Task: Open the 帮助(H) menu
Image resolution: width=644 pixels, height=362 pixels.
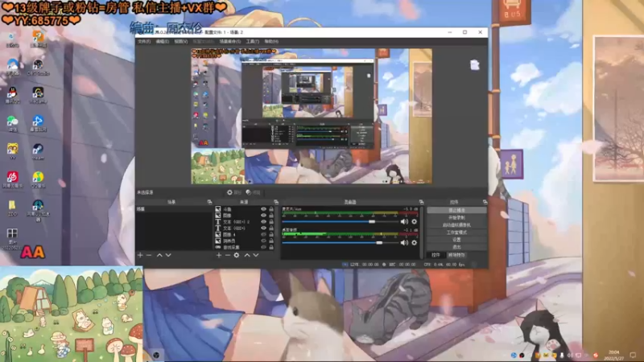Action: pos(271,42)
